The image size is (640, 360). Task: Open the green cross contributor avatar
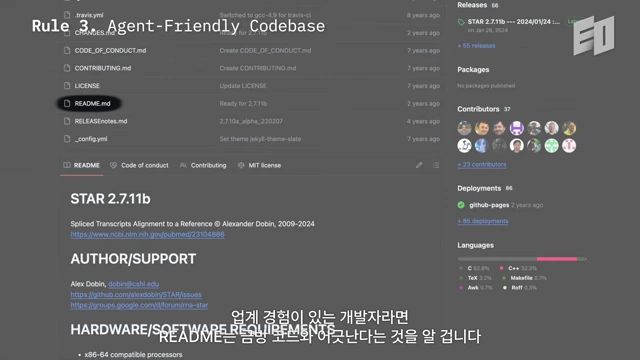tap(551, 146)
